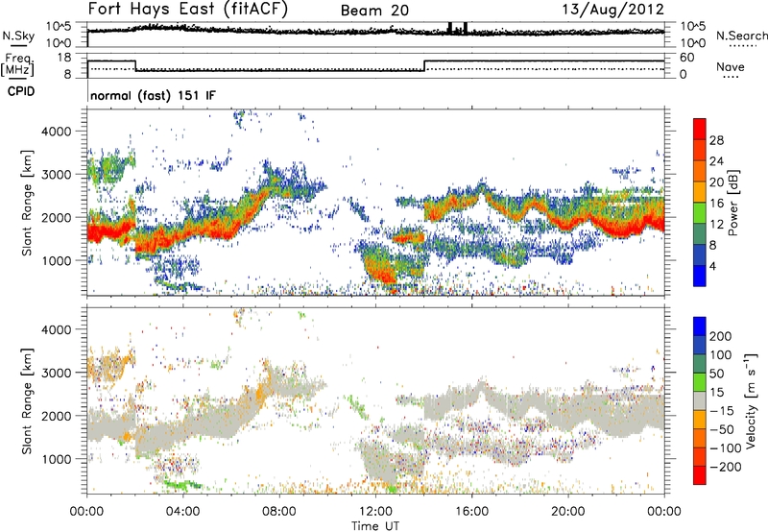Select the 'N.Search' legend label
The width and height of the screenshot is (768, 532).
click(741, 36)
